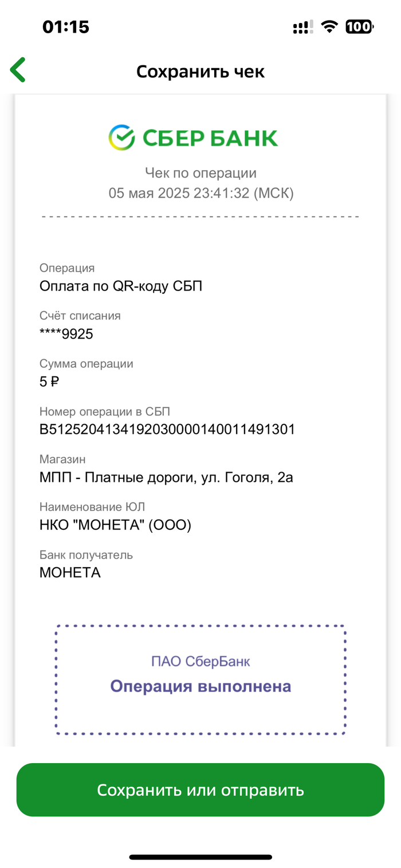This screenshot has width=401, height=868.
Task: Tap the home indicator bar at bottom
Action: tap(200, 857)
